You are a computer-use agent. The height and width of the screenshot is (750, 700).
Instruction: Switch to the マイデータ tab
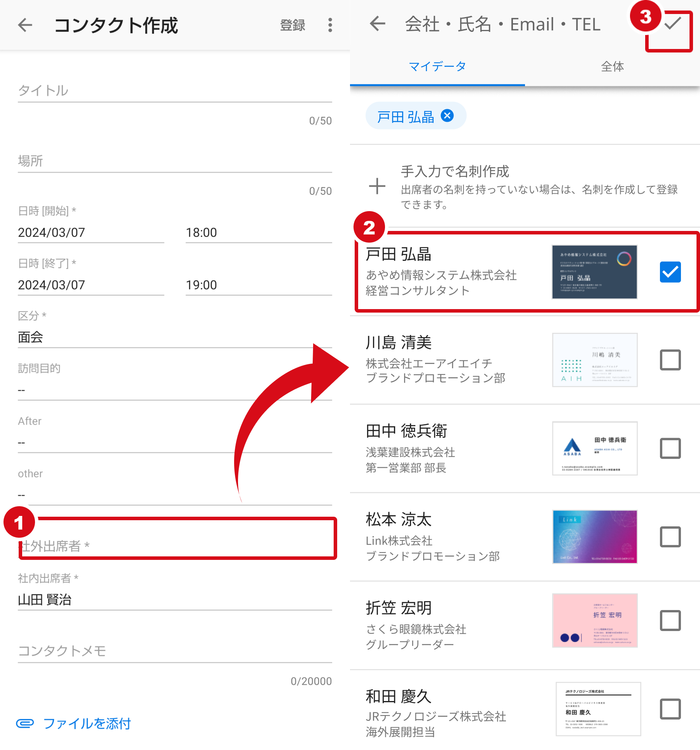coord(437,66)
